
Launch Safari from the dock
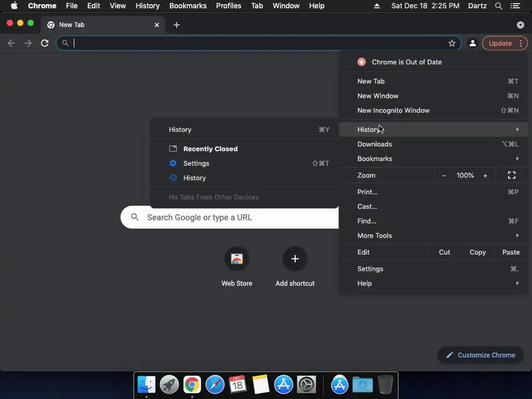tap(215, 385)
